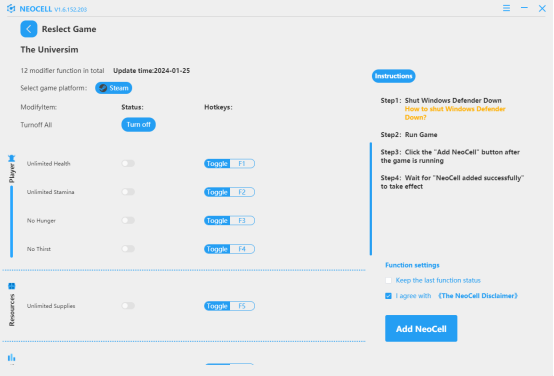Click the Steam logo icon

tap(103, 88)
